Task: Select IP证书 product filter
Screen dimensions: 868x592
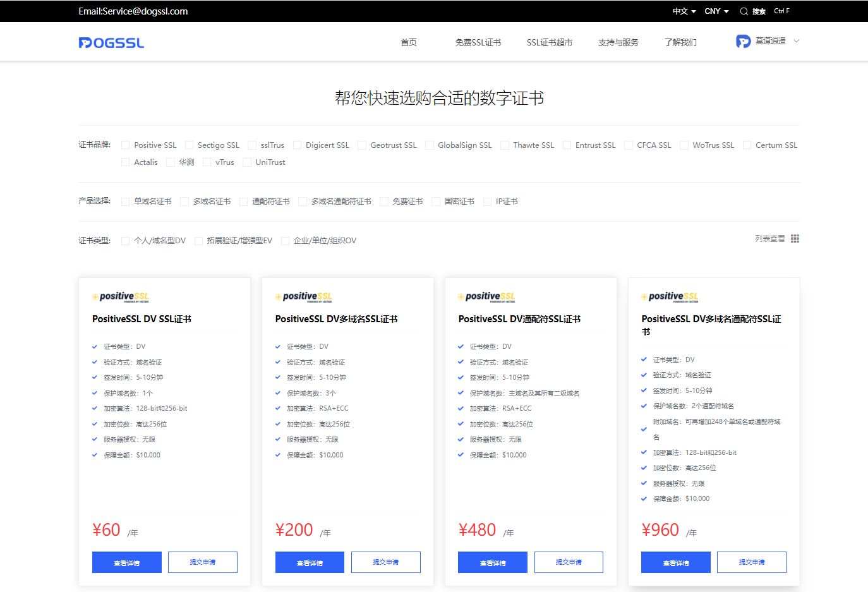Action: 487,202
